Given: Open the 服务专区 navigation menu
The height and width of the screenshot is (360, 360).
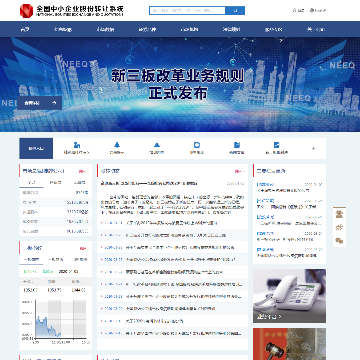Looking at the screenshot, I should 274,29.
